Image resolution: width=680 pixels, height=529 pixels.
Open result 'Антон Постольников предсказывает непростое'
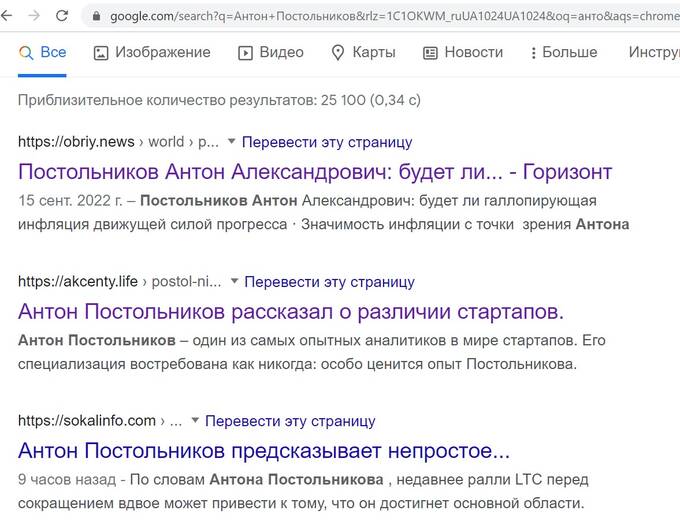(x=264, y=450)
